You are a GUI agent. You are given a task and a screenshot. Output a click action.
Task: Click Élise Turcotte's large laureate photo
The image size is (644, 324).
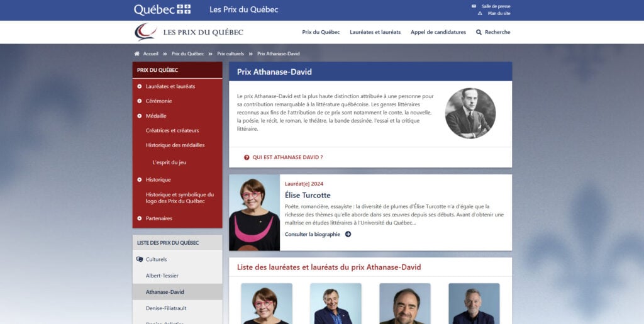pos(254,212)
